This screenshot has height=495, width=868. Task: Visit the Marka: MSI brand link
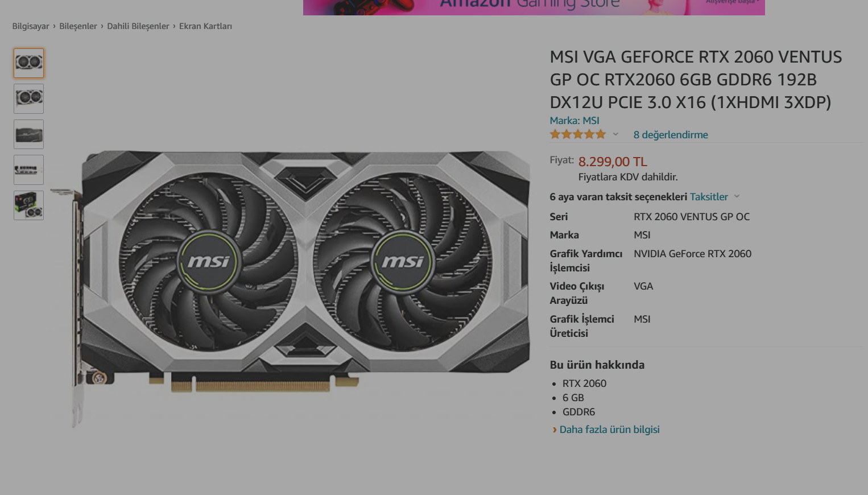(574, 121)
